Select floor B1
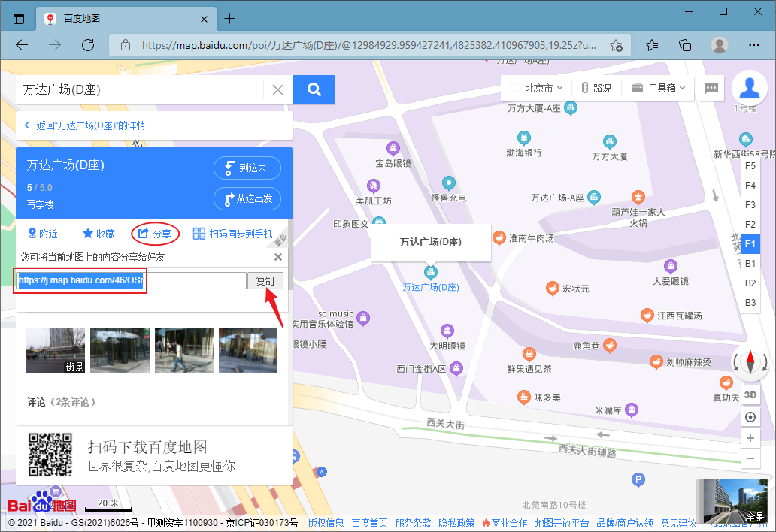The height and width of the screenshot is (532, 776). click(x=750, y=264)
